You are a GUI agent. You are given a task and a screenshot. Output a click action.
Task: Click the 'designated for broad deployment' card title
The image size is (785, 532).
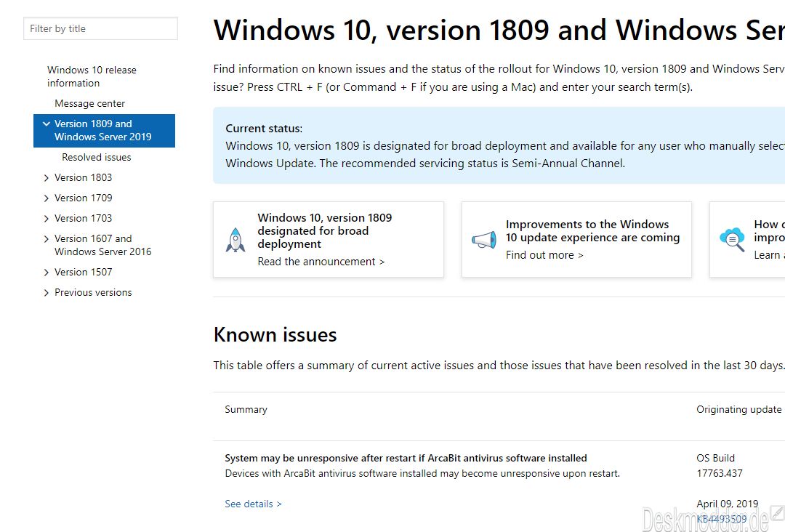(x=325, y=230)
